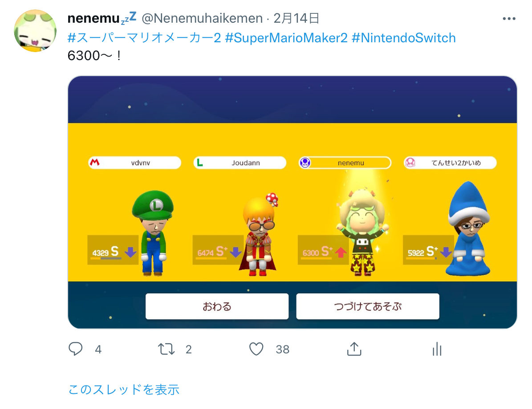The width and height of the screenshot is (532, 409).
Task: Open the 2月14日 tweet timestamp
Action: [x=296, y=18]
